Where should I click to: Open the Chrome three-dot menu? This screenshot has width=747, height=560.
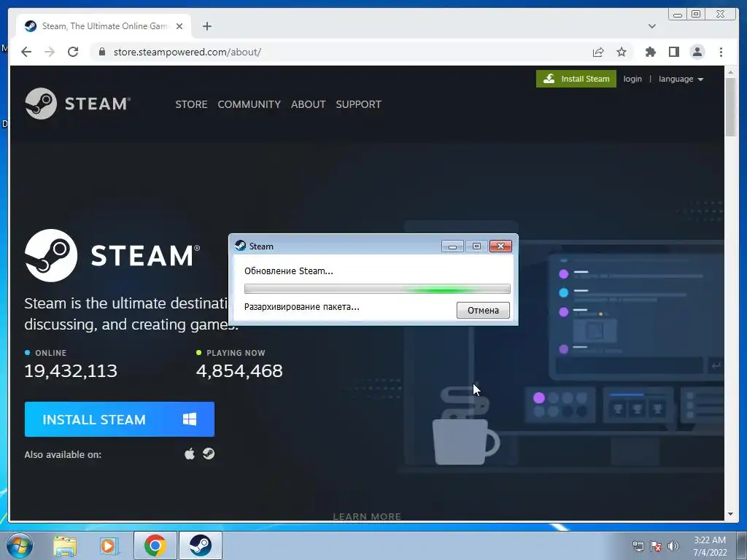721,52
